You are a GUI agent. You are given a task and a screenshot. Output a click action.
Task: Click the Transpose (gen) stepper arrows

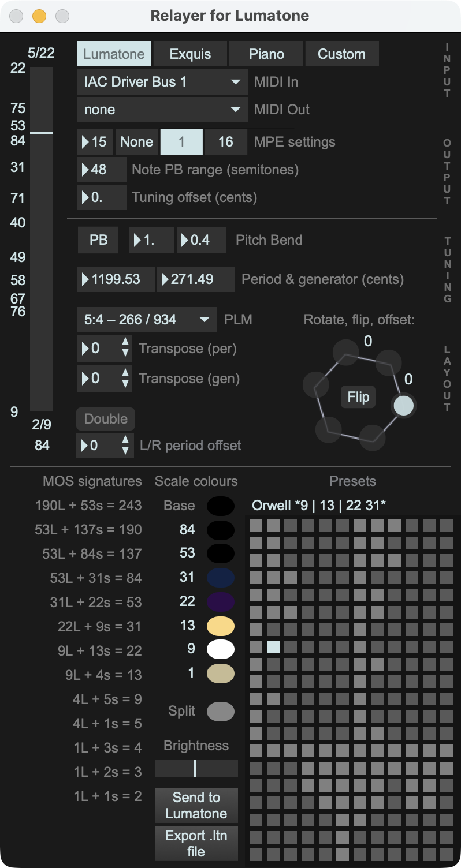(125, 379)
